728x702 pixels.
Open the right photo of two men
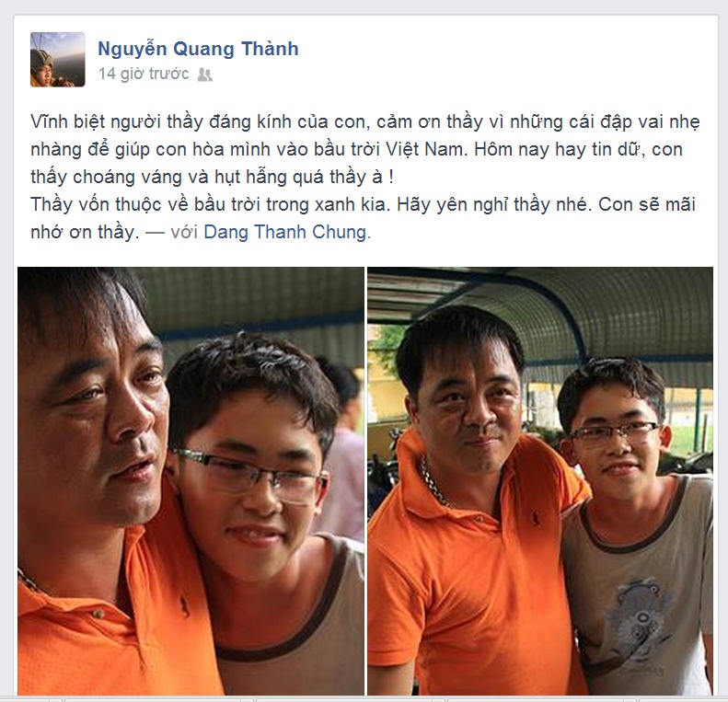coord(540,480)
